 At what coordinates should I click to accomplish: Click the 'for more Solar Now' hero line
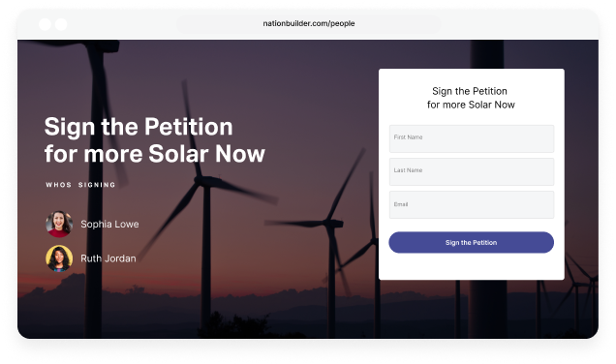point(154,154)
